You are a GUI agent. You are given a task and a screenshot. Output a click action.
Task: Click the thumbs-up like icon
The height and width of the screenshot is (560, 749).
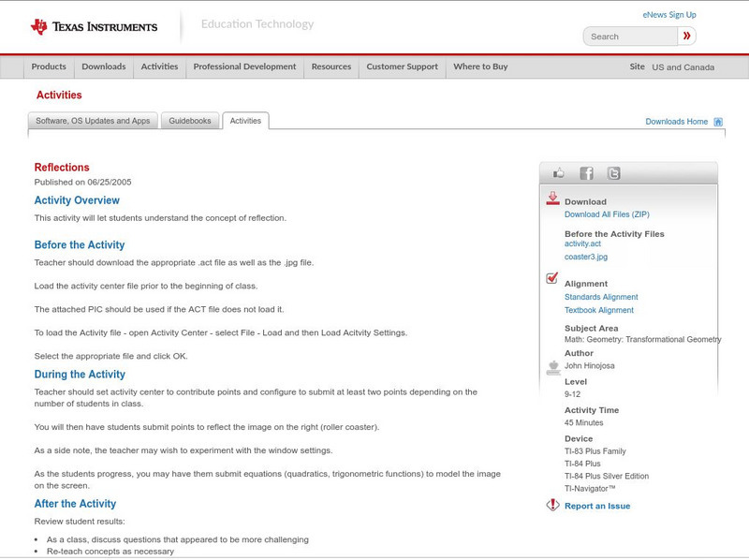click(x=559, y=173)
